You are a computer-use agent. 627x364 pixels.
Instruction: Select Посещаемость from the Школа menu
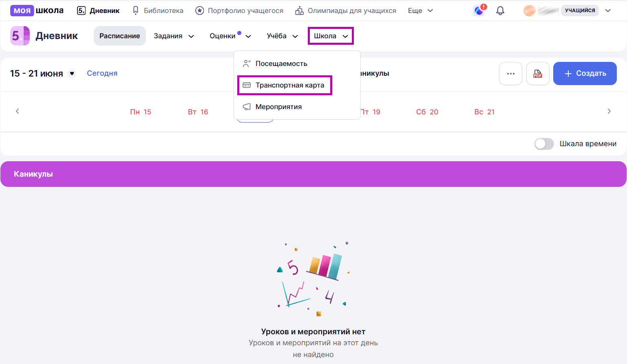tap(297, 64)
